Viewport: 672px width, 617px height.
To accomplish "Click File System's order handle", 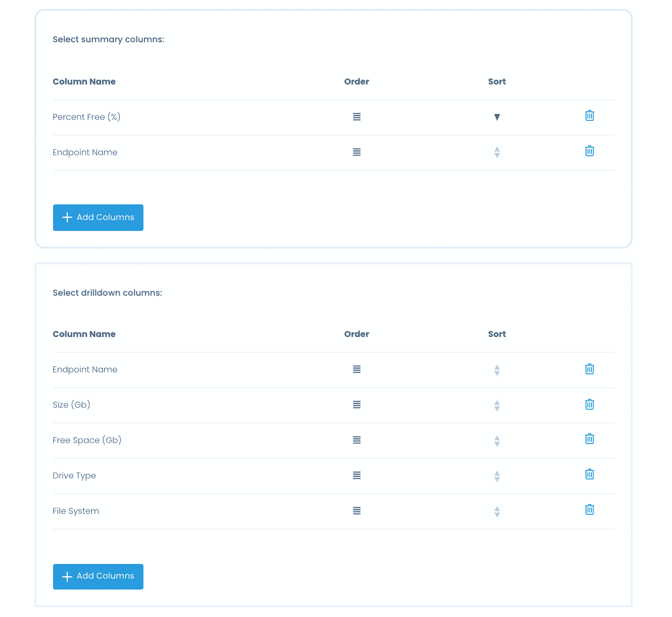I will click(x=357, y=511).
